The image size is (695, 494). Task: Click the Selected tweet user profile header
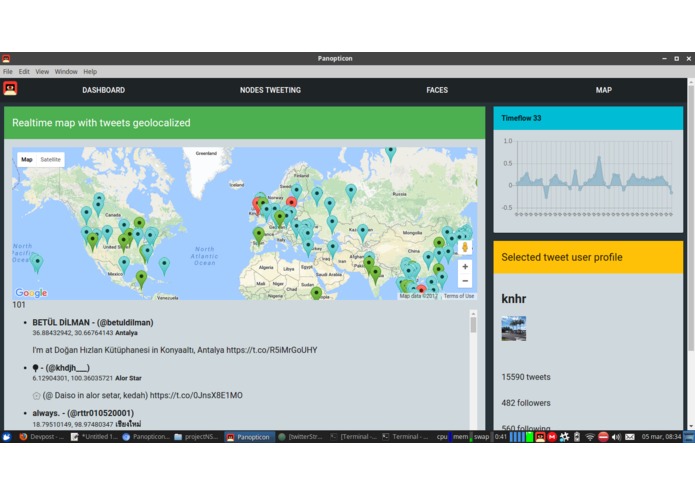click(588, 257)
